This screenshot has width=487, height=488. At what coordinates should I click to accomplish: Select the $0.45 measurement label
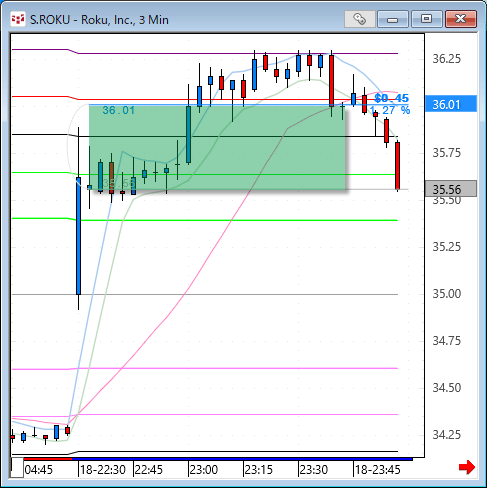(x=392, y=98)
